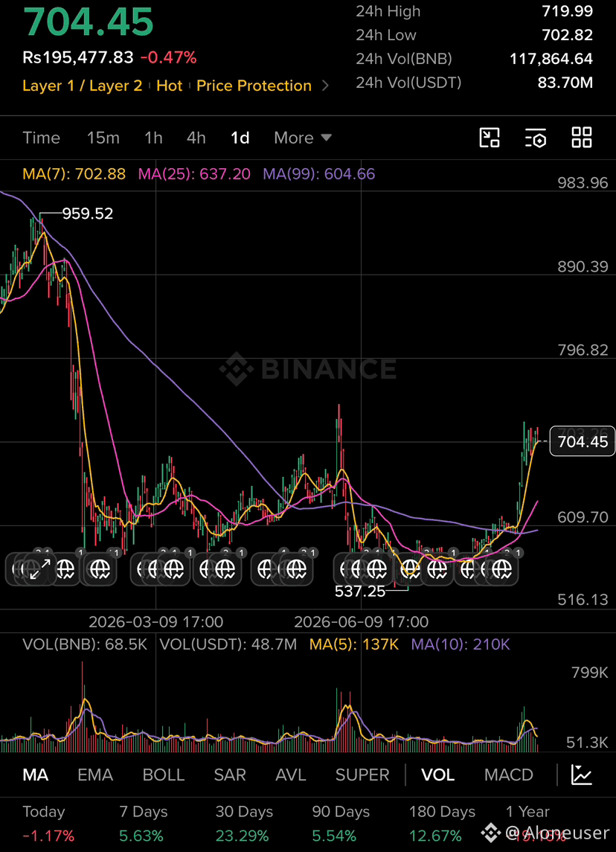Toggle the MACD sub-indicator

508,775
